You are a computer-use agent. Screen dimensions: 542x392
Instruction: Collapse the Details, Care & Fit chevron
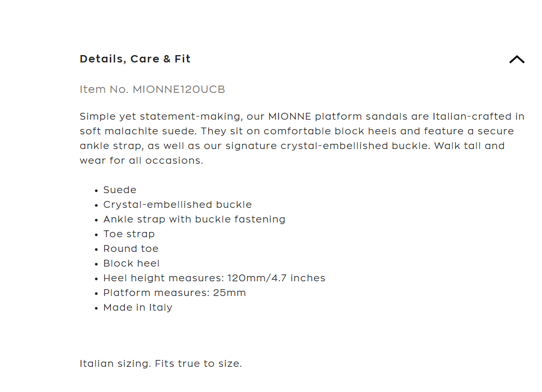[x=516, y=59]
